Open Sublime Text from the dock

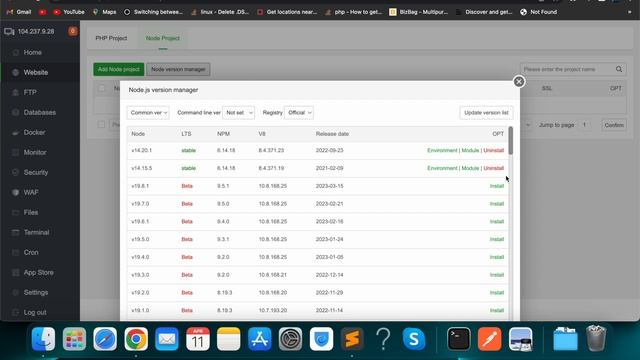352,339
